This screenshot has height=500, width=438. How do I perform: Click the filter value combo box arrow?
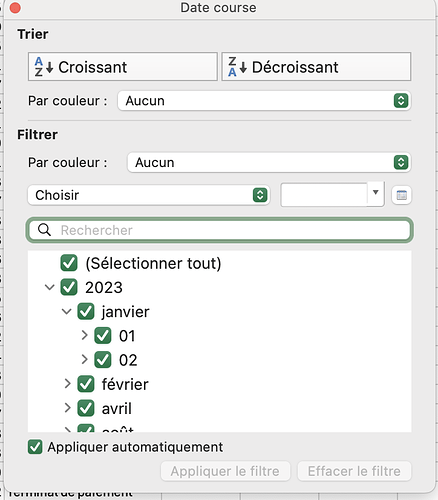click(x=376, y=193)
